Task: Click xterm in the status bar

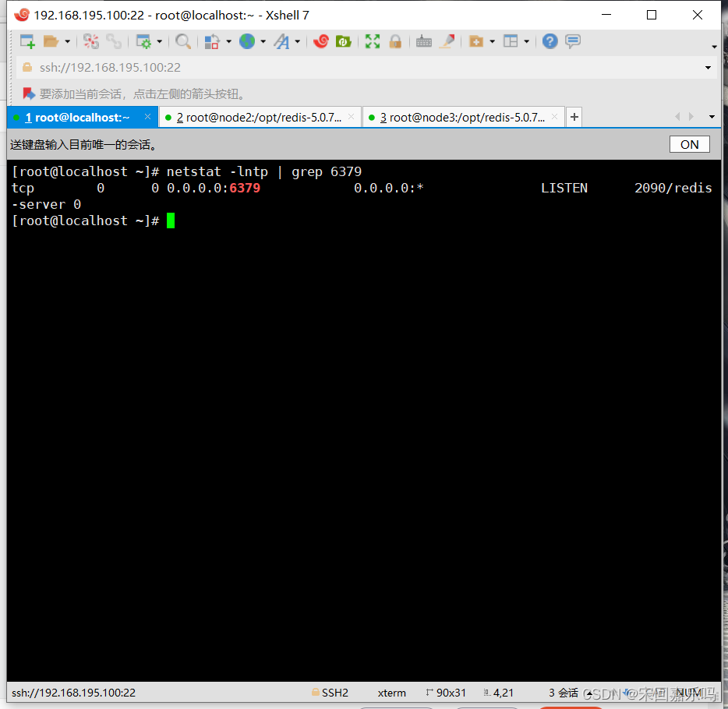Action: click(391, 693)
